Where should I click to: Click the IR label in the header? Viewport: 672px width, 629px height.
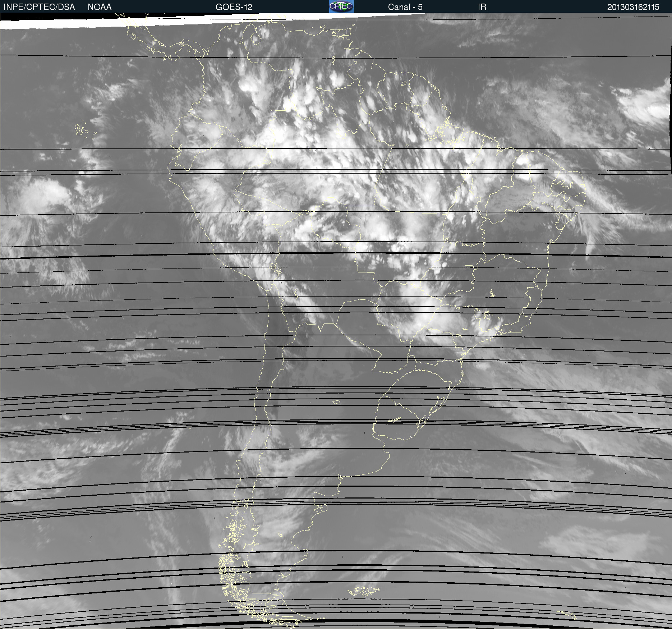482,7
